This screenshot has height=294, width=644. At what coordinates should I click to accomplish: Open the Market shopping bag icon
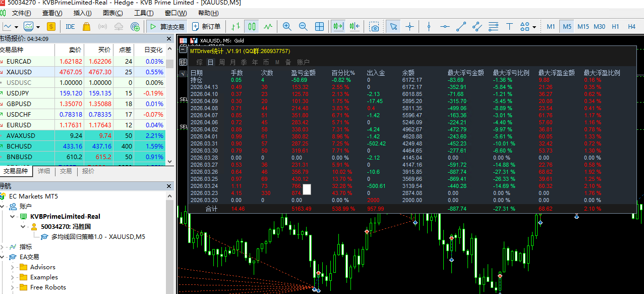coord(86,26)
